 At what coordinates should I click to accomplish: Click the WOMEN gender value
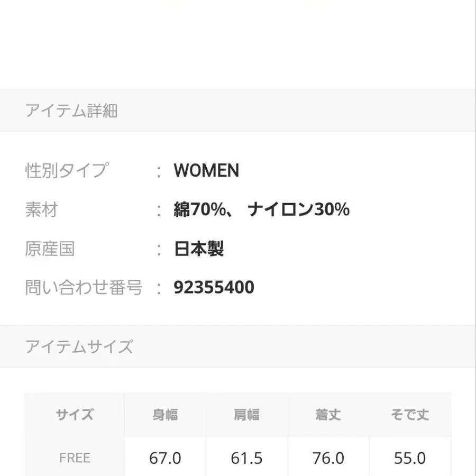click(x=206, y=171)
